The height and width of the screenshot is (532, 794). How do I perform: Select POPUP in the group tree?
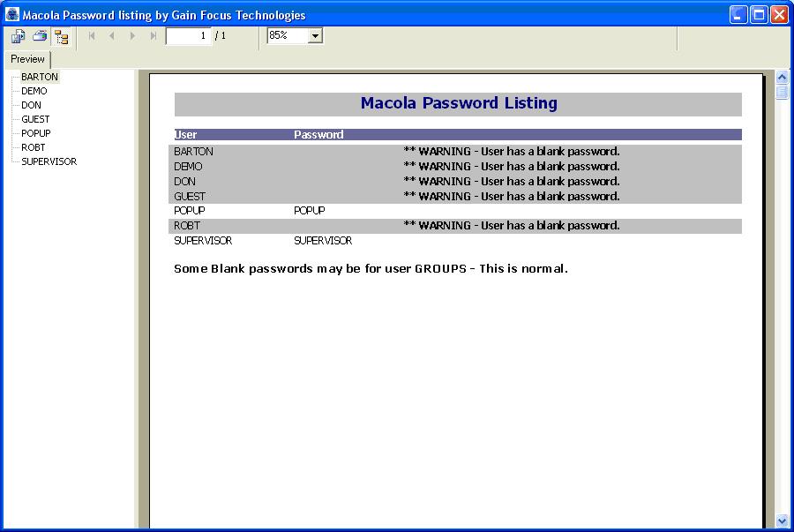coord(36,133)
